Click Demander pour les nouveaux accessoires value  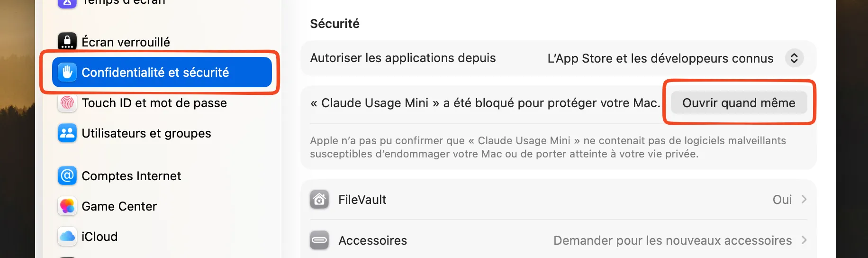tap(672, 240)
